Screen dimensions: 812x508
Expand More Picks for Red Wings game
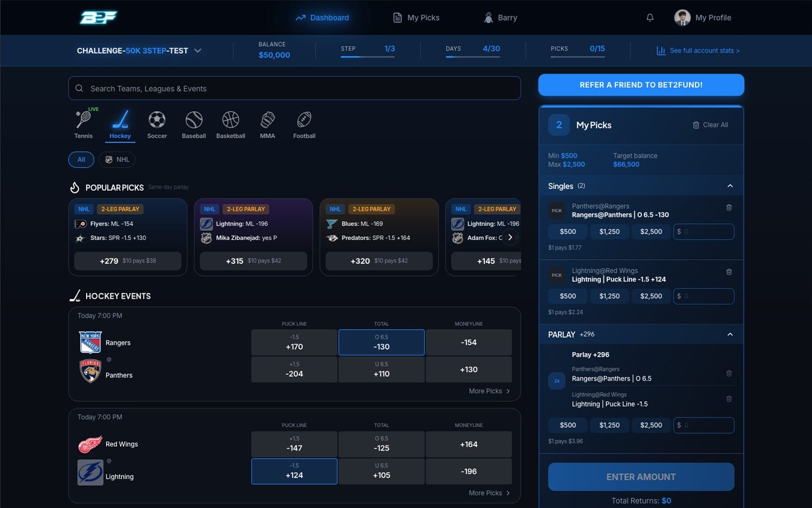pyautogui.click(x=489, y=493)
